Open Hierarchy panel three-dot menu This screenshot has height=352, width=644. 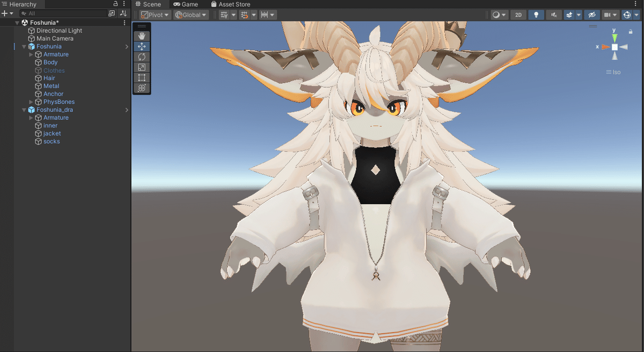[124, 4]
